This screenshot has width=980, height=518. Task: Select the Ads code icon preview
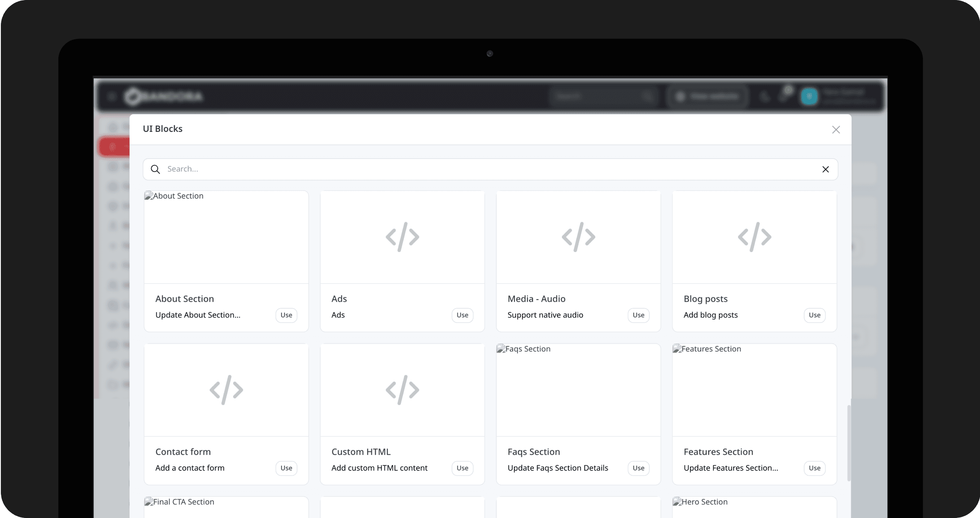tap(402, 237)
